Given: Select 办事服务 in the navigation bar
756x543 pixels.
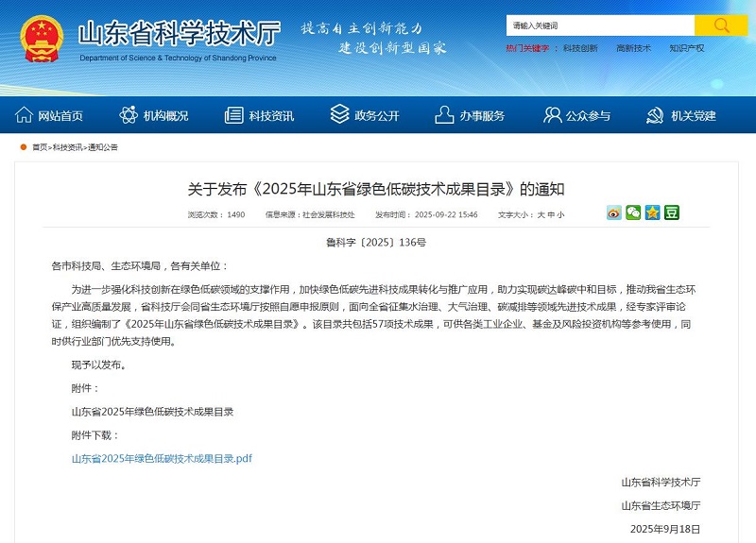Looking at the screenshot, I should click(470, 115).
